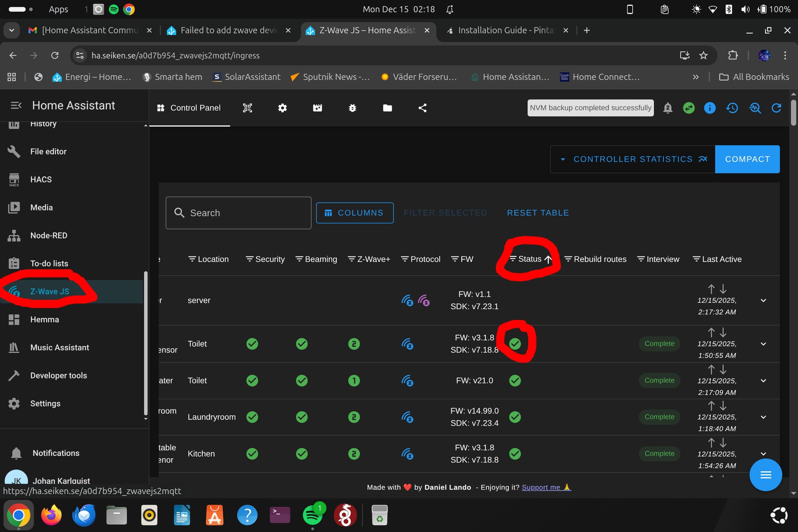Expand the Toilet sensor row chevron
This screenshot has width=798, height=532.
click(763, 344)
